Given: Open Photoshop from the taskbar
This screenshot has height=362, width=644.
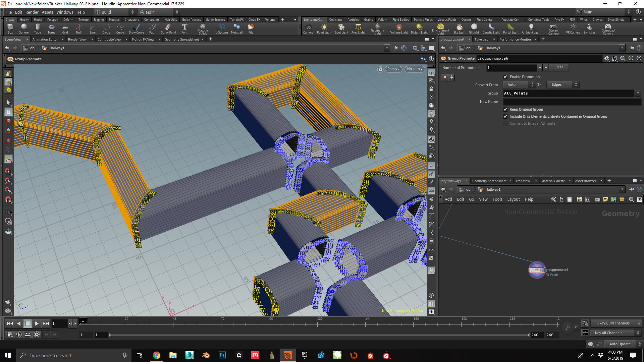Looking at the screenshot, I should coord(222,355).
